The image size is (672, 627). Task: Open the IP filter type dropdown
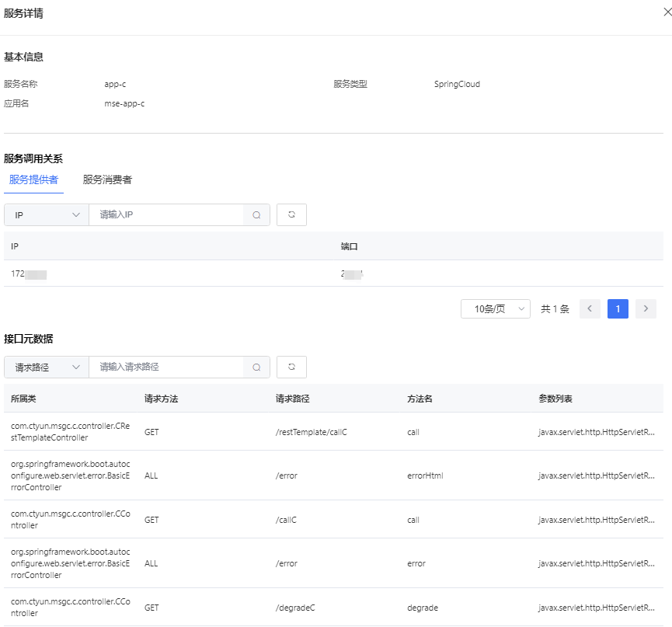pyautogui.click(x=47, y=215)
